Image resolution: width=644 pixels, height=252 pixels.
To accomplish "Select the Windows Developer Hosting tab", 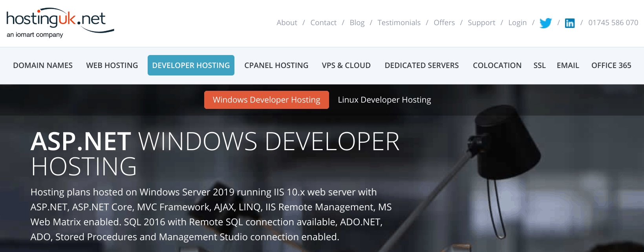I will coord(267,100).
